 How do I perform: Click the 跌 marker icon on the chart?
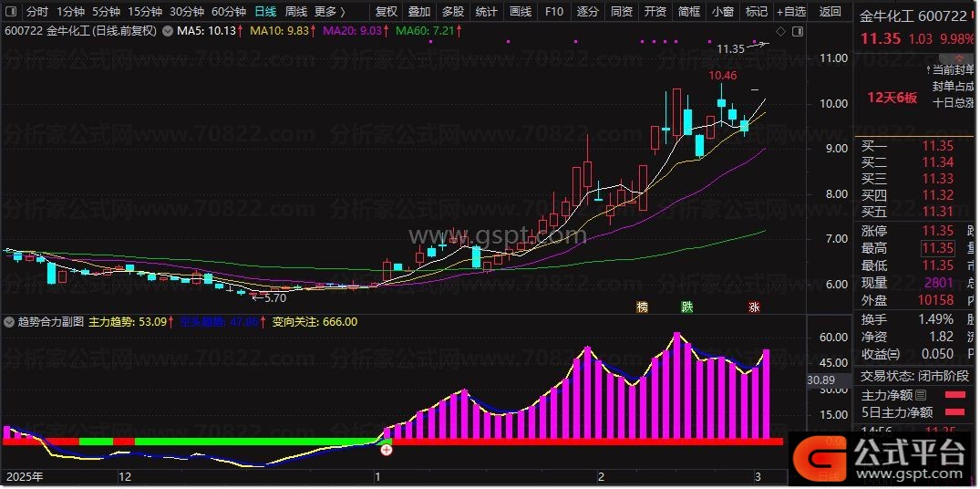(x=686, y=307)
